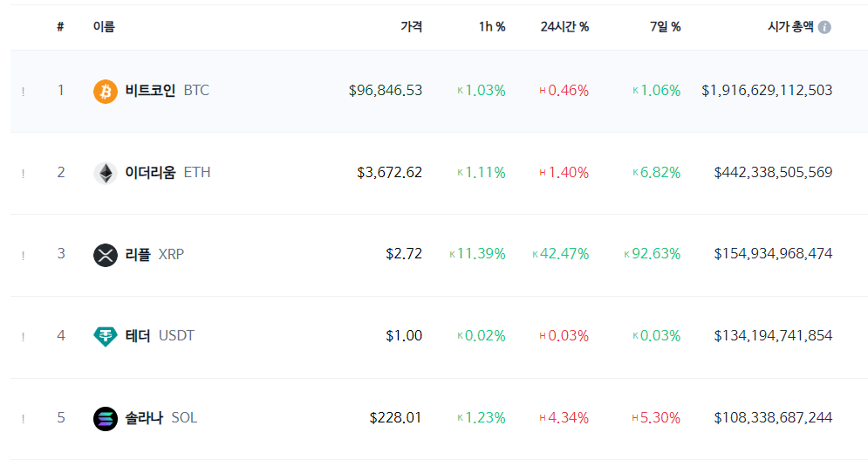Image resolution: width=868 pixels, height=460 pixels.
Task: Click the Solana gradient logo icon
Action: coord(106,418)
